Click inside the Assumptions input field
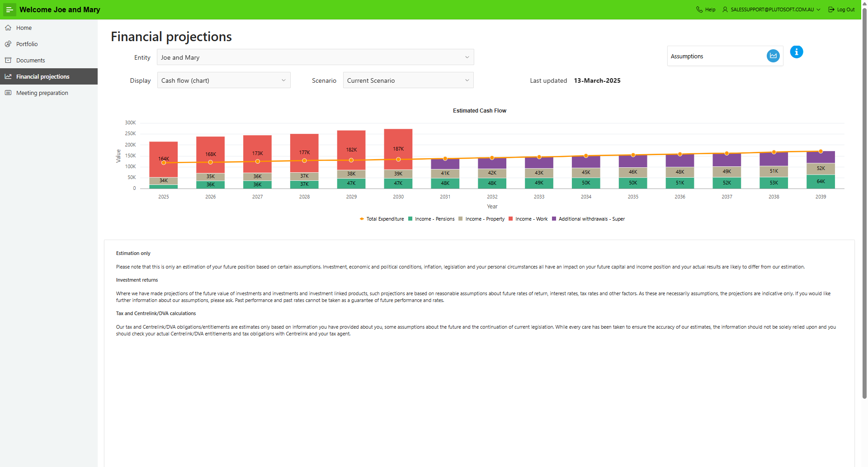The image size is (868, 467). click(x=714, y=56)
